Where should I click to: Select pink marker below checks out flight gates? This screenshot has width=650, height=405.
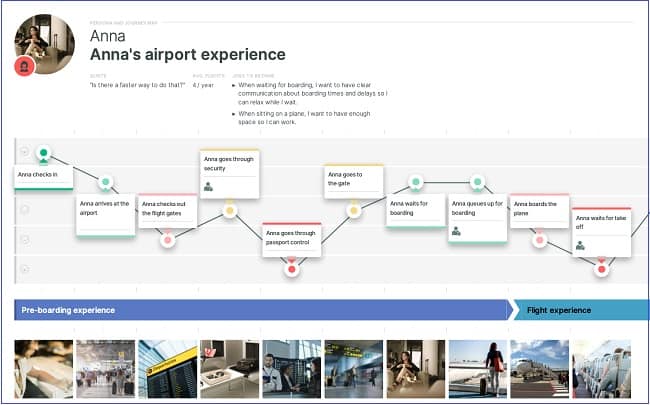tap(167, 240)
